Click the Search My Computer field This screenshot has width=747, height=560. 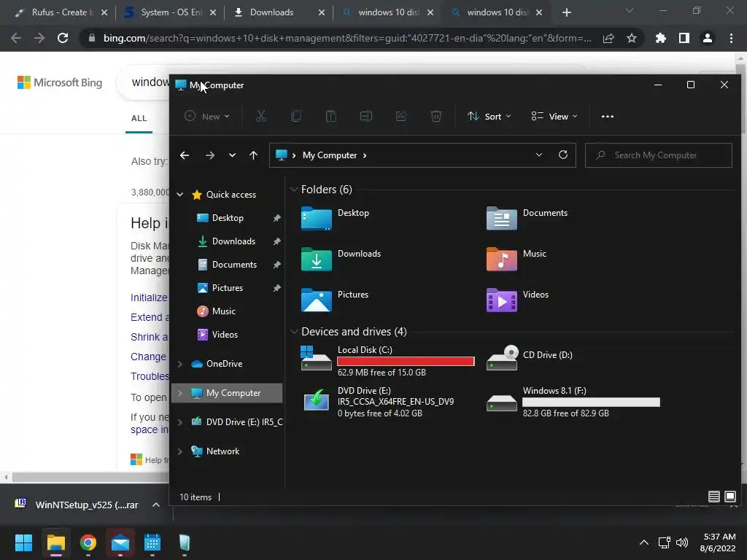point(659,155)
